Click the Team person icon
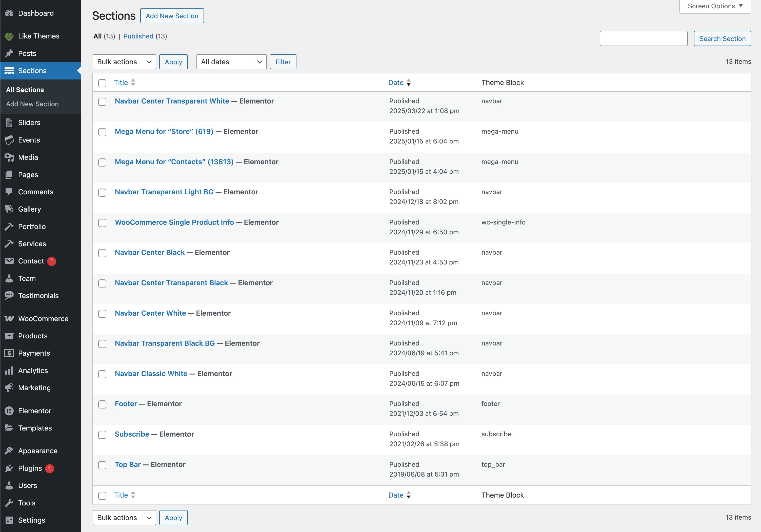Screen dimensions: 761x532 [x=9, y=278]
